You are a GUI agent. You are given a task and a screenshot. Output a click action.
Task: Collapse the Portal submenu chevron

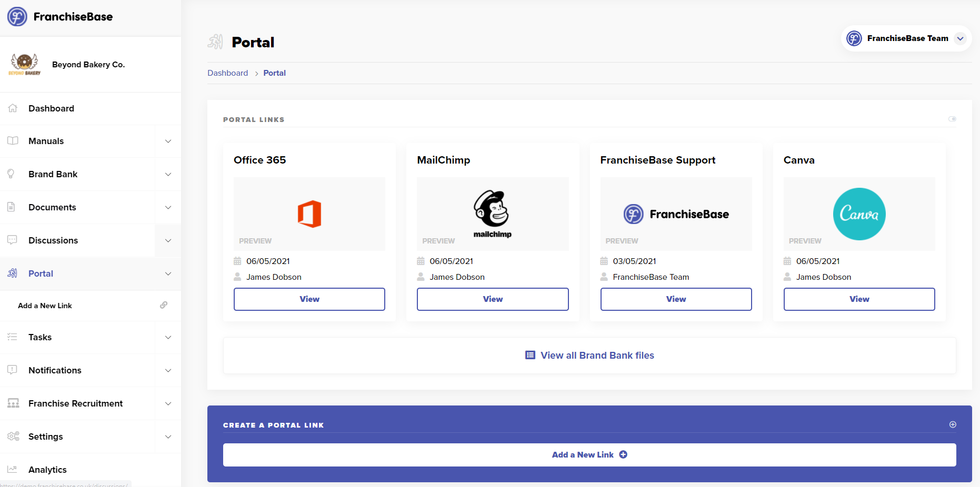tap(168, 273)
